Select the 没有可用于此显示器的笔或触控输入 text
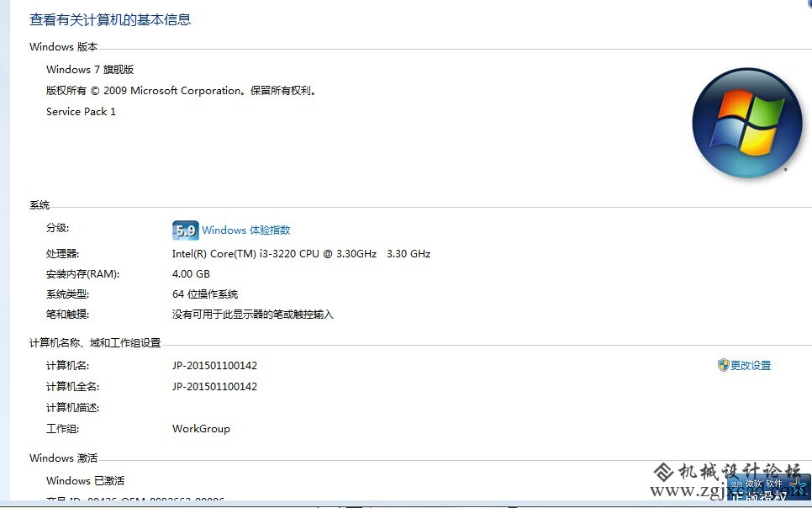 point(253,314)
